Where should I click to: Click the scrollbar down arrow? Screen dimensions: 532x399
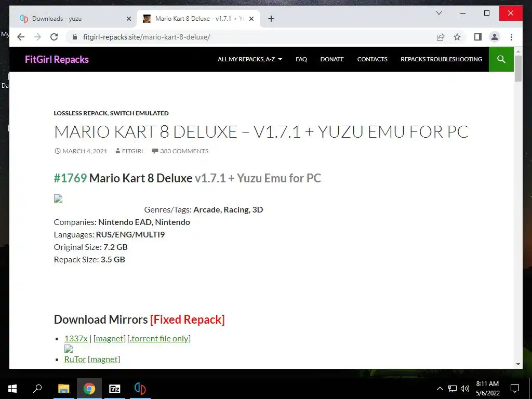pyautogui.click(x=518, y=364)
